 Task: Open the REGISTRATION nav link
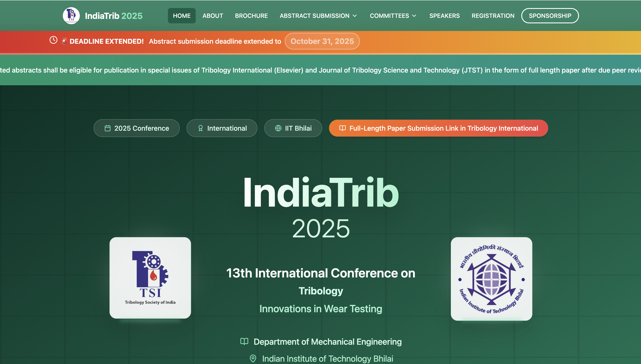[493, 16]
